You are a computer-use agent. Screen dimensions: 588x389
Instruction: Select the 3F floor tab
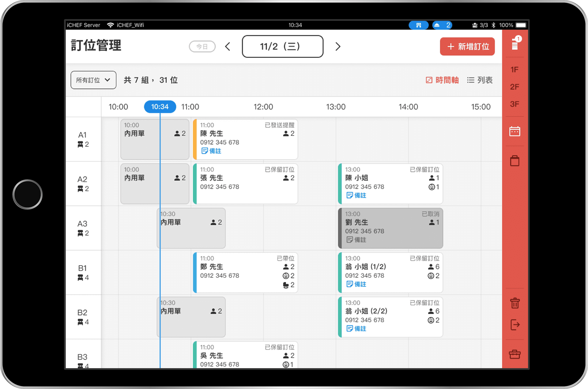(515, 104)
